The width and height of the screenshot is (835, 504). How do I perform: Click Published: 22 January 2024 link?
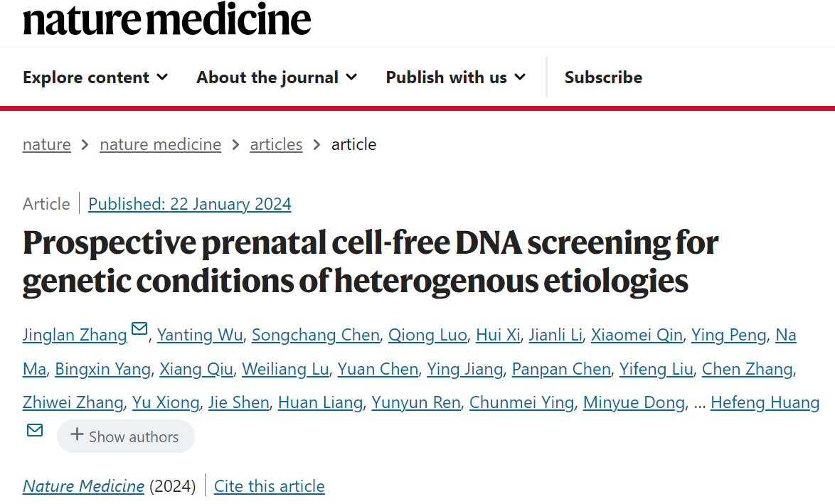click(x=189, y=204)
